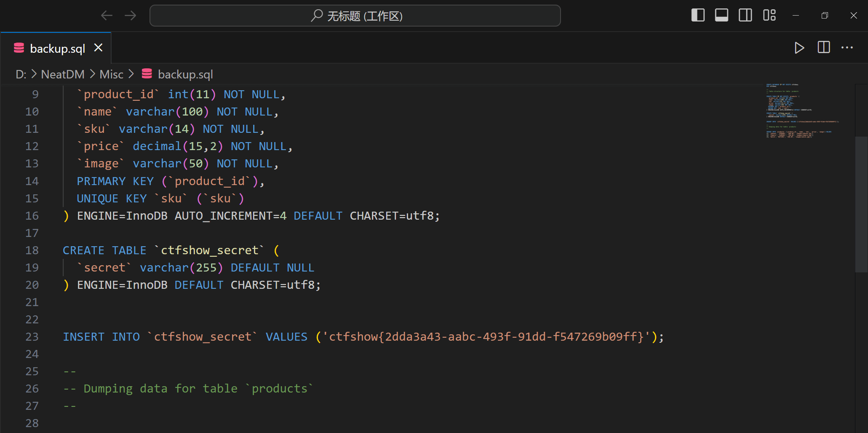This screenshot has height=433, width=868.
Task: Toggle the bottom panel layout
Action: click(x=721, y=15)
